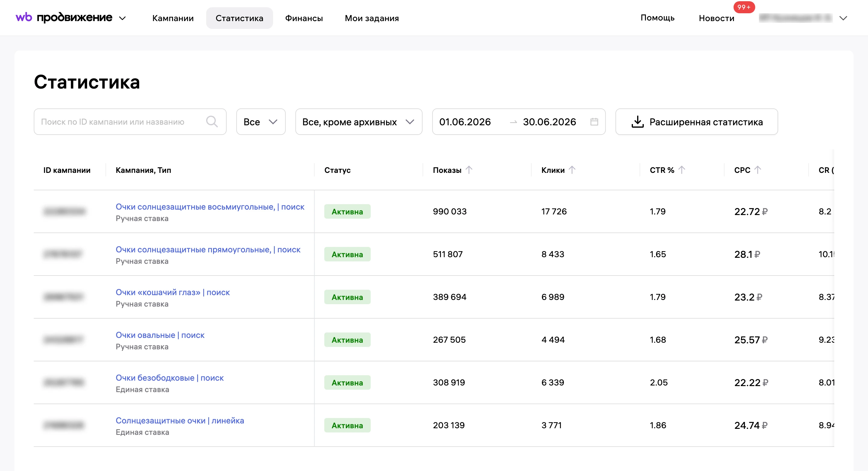Click the search magnifier icon
The width and height of the screenshot is (868, 471).
tap(212, 122)
